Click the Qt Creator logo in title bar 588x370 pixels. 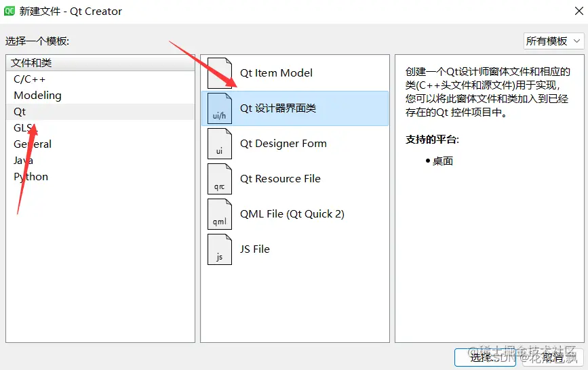coord(9,12)
